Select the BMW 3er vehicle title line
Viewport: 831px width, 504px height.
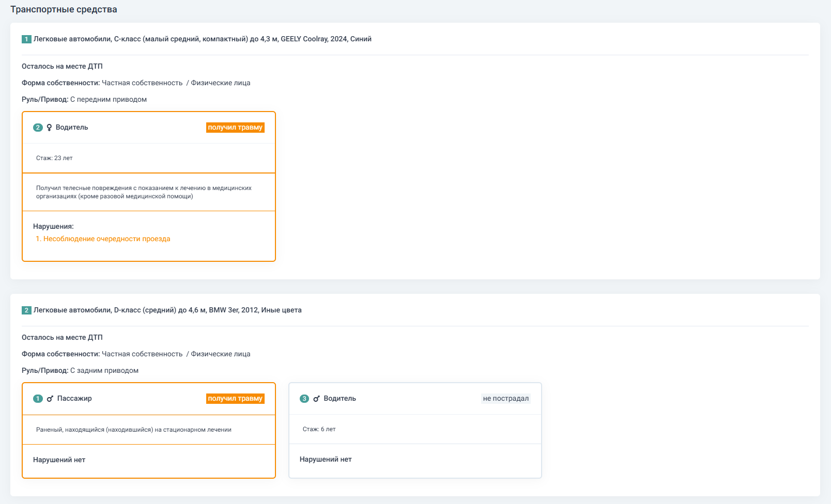pyautogui.click(x=167, y=310)
